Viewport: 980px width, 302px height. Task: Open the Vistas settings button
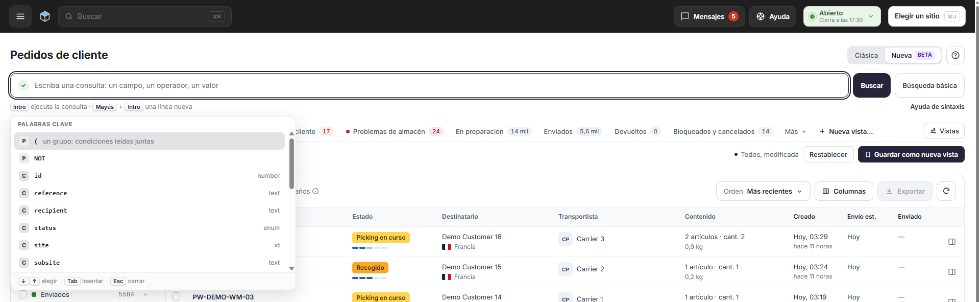pyautogui.click(x=944, y=131)
